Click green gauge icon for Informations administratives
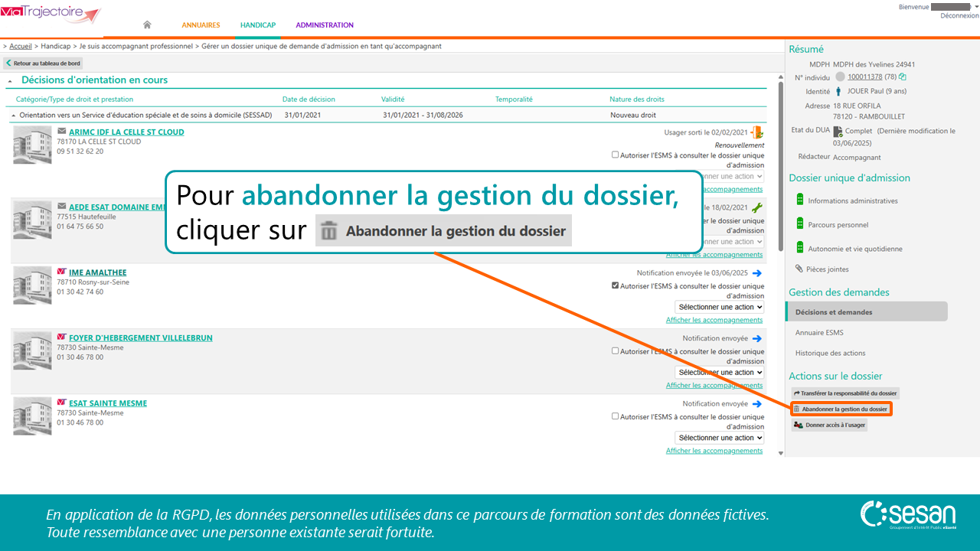980x551 pixels. click(x=800, y=201)
